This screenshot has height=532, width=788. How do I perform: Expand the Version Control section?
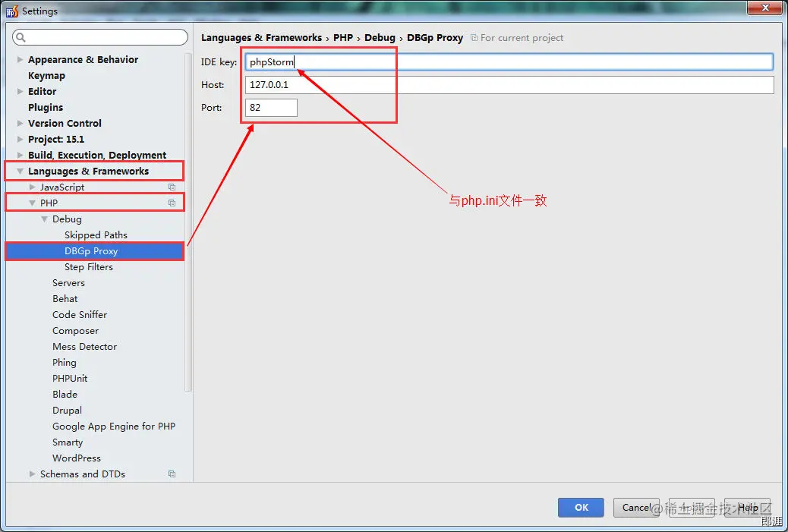tap(20, 123)
